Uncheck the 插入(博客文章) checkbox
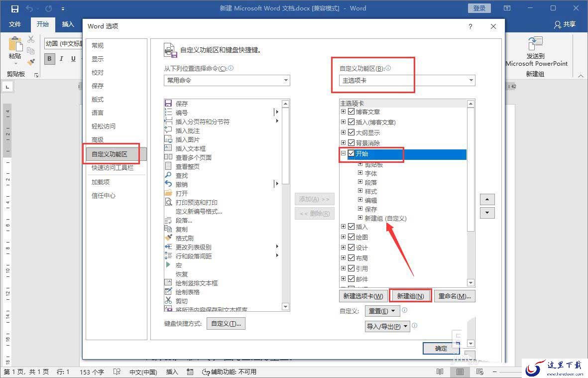The height and width of the screenshot is (378, 588). (x=351, y=122)
